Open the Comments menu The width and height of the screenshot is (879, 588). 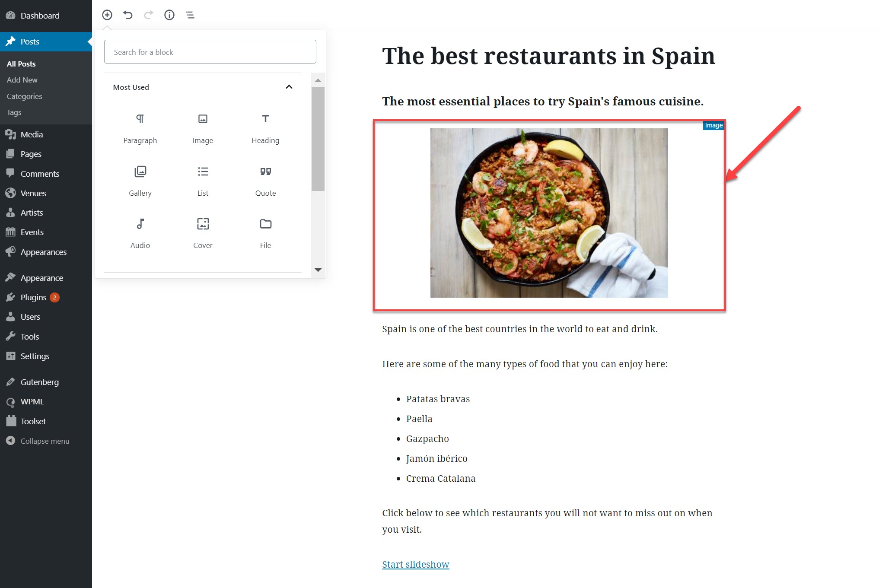click(x=46, y=174)
